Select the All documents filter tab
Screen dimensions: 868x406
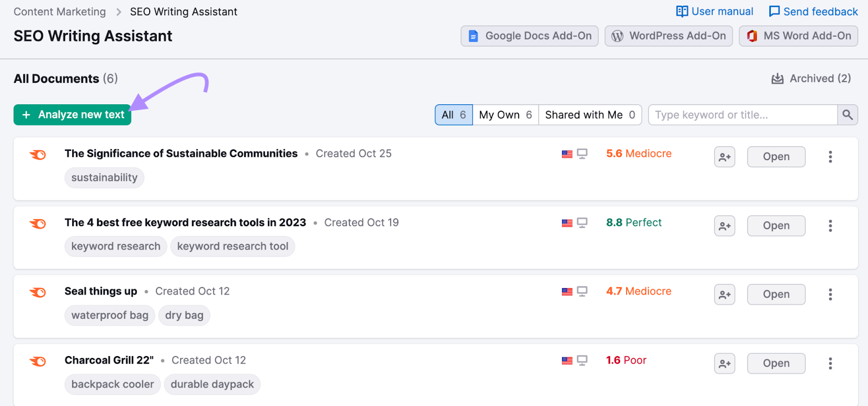click(454, 115)
